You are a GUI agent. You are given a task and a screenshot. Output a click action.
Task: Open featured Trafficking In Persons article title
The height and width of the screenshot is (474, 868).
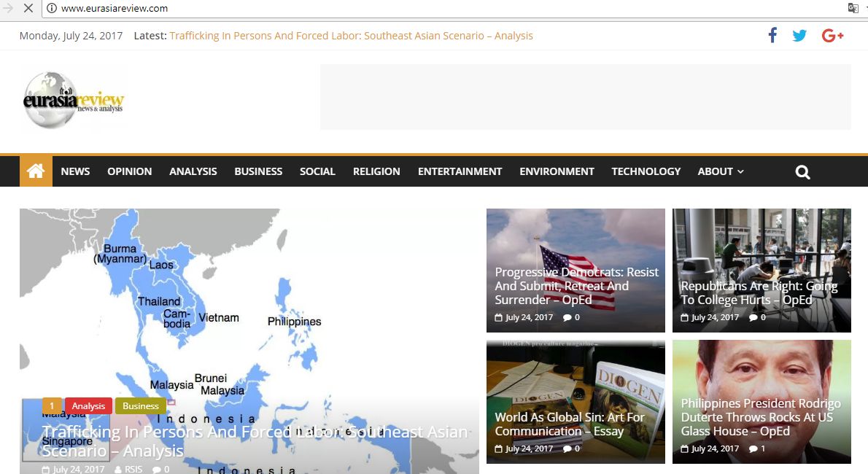(255, 441)
